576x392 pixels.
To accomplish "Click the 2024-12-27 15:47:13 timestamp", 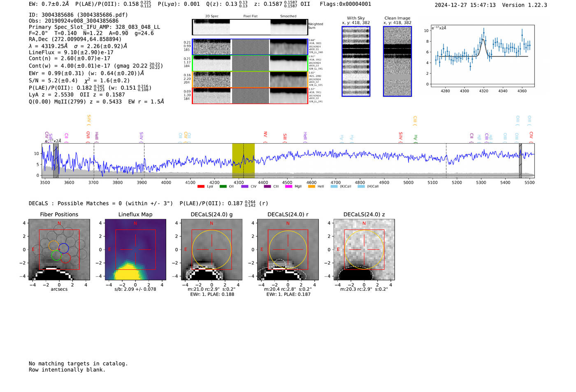I will click(465, 5).
